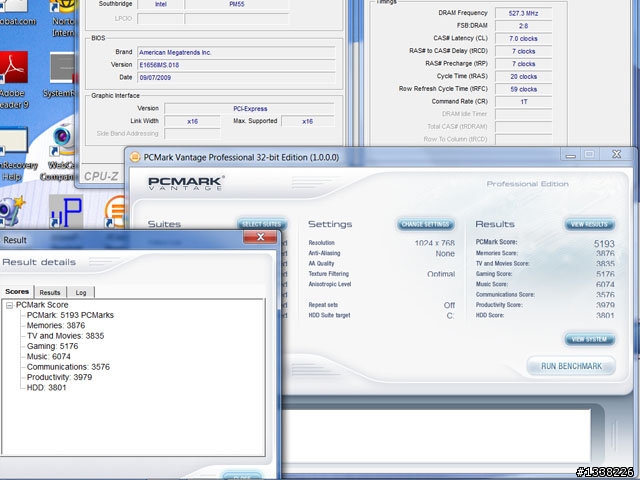640x480 pixels.
Task: Click the HDD Suite target C: value
Action: pyautogui.click(x=450, y=316)
